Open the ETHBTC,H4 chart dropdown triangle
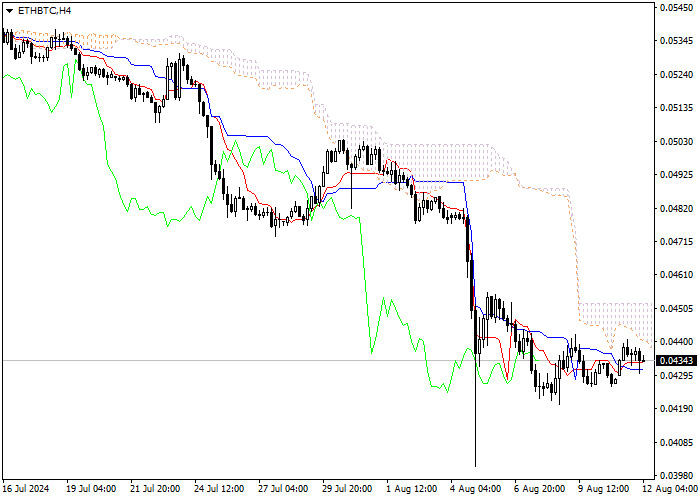 9,11
